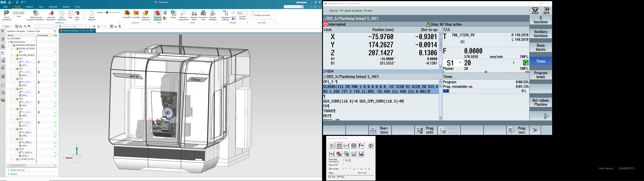The height and width of the screenshot is (181, 644).
Task: Click the Reset button in Machine Control Panel
Action: 346,145
